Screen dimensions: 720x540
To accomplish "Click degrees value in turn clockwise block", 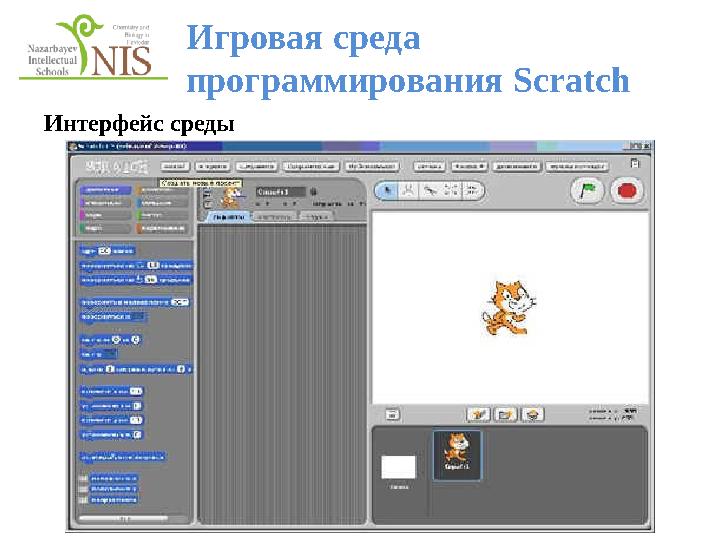I will coord(154,265).
